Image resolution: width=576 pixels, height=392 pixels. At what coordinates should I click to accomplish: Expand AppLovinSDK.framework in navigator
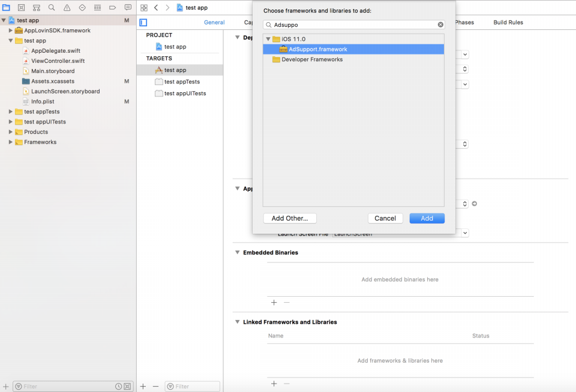click(11, 31)
